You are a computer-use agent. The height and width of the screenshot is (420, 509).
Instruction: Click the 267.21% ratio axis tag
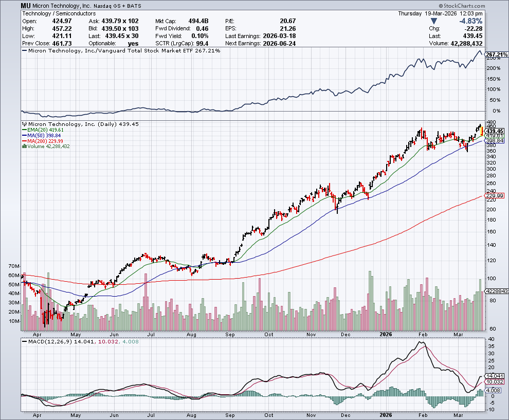pyautogui.click(x=496, y=54)
